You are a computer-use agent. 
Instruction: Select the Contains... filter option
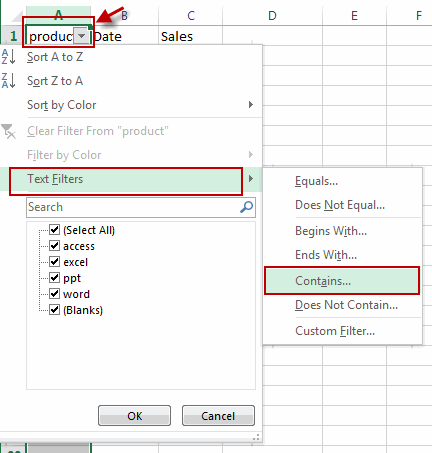coord(342,281)
